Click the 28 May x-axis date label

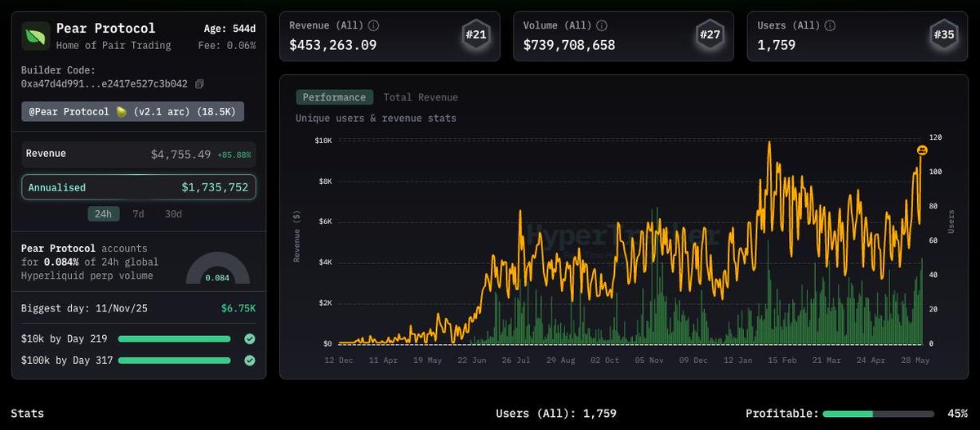tap(916, 360)
